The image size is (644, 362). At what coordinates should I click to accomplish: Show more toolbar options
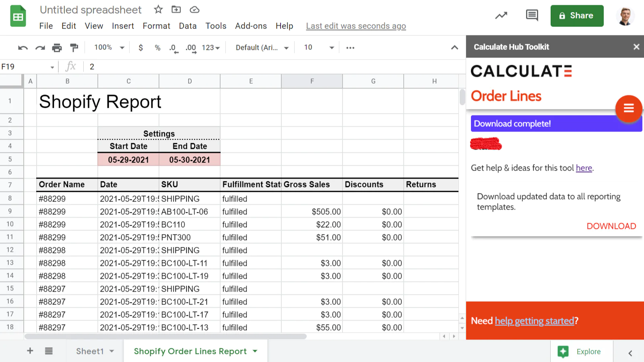click(x=350, y=48)
